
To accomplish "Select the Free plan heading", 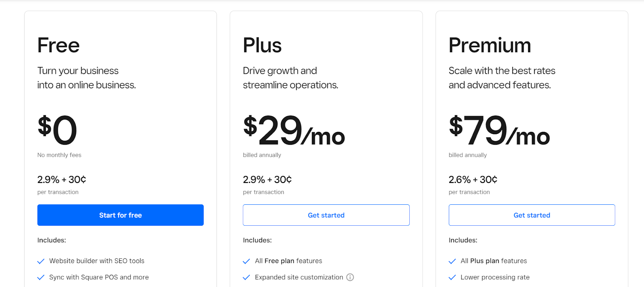I will pos(58,45).
